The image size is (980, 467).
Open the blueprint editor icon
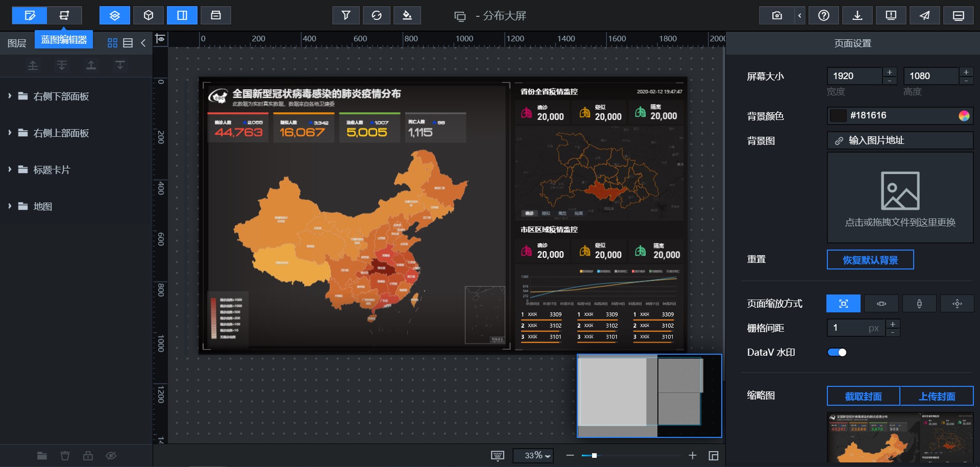[x=64, y=15]
